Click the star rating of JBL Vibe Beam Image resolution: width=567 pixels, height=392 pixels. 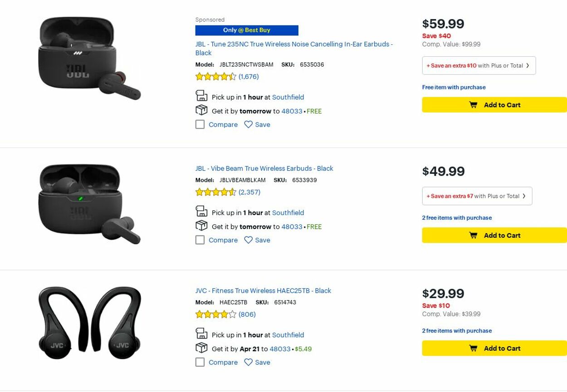coord(216,192)
